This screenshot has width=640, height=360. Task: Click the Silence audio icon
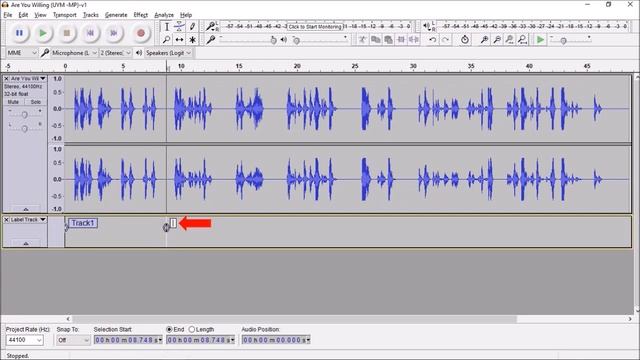click(x=414, y=40)
